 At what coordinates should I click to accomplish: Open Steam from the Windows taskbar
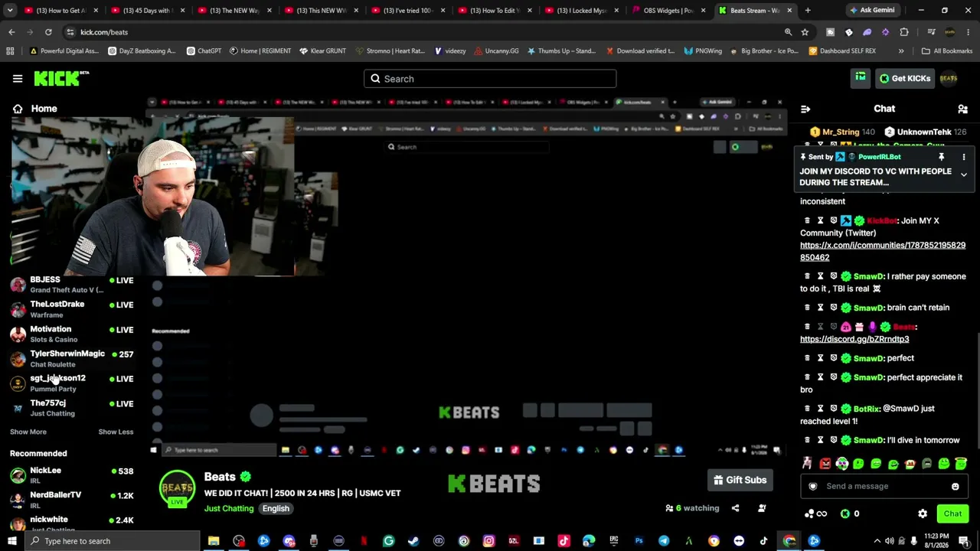pyautogui.click(x=413, y=541)
